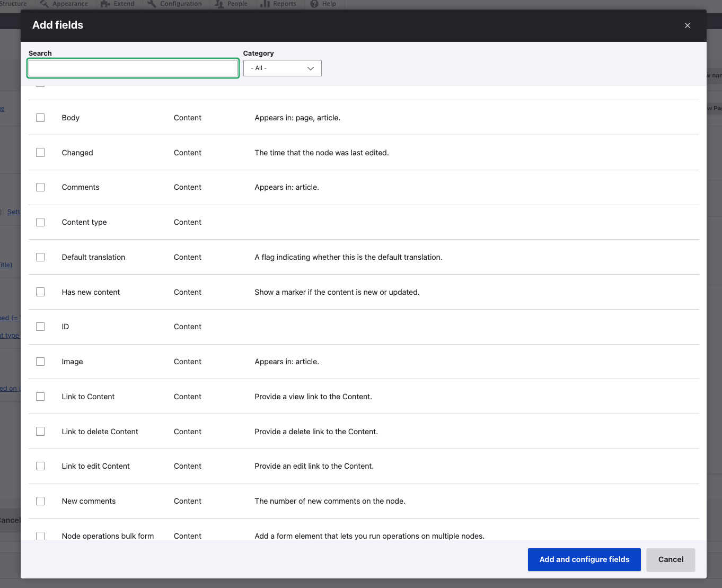The width and height of the screenshot is (722, 588).
Task: Click the 'Comments' field label
Action: [x=81, y=187]
